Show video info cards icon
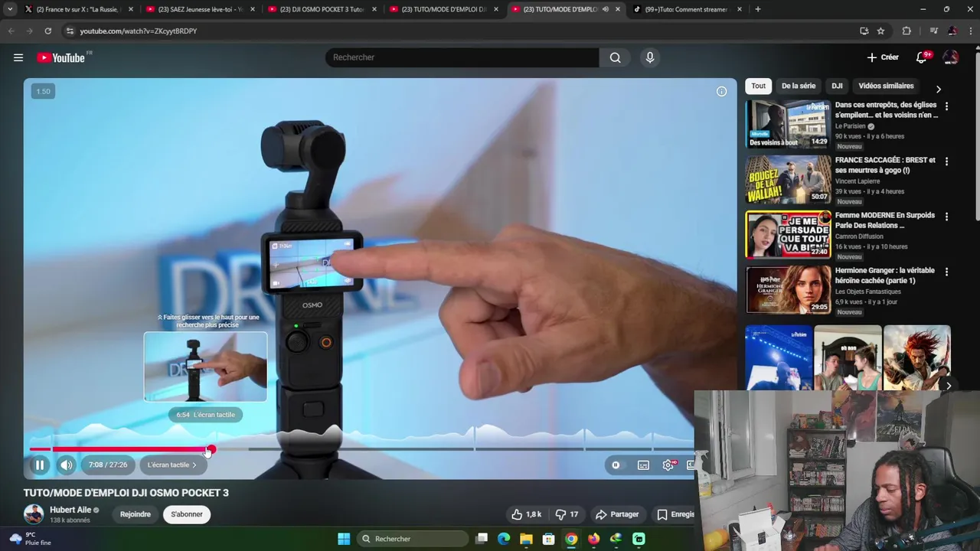980x551 pixels. tap(721, 91)
